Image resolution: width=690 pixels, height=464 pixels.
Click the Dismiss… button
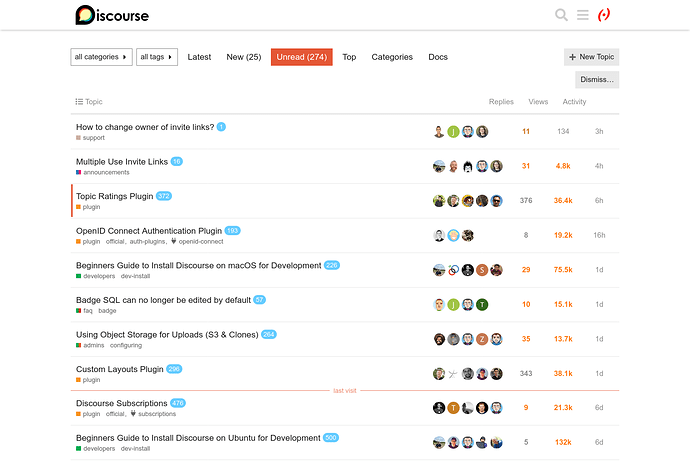tap(597, 80)
